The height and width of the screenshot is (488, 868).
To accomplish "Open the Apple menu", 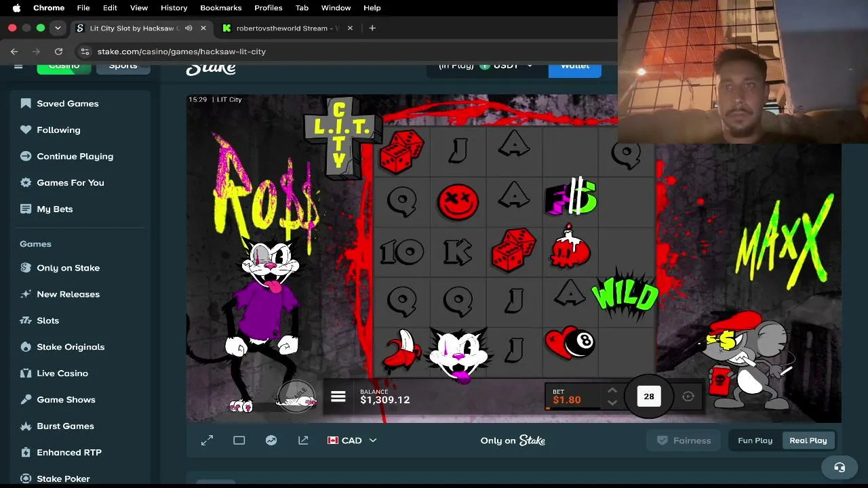I will [x=17, y=7].
